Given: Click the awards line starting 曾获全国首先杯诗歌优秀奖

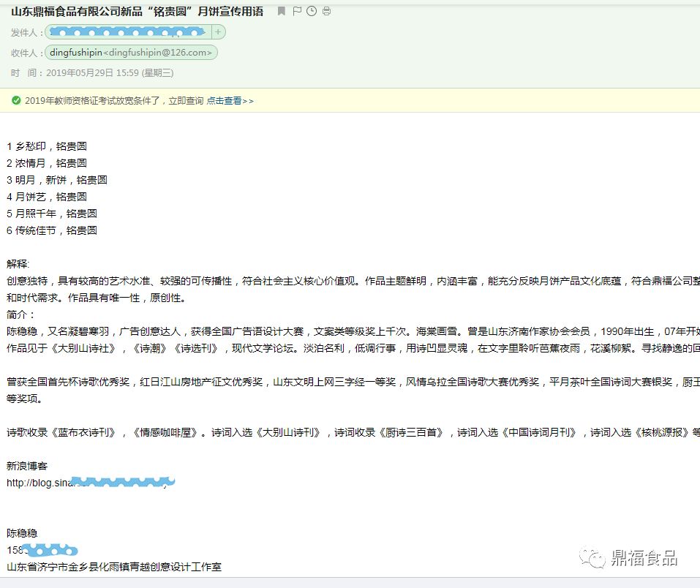Looking at the screenshot, I should pos(353,382).
